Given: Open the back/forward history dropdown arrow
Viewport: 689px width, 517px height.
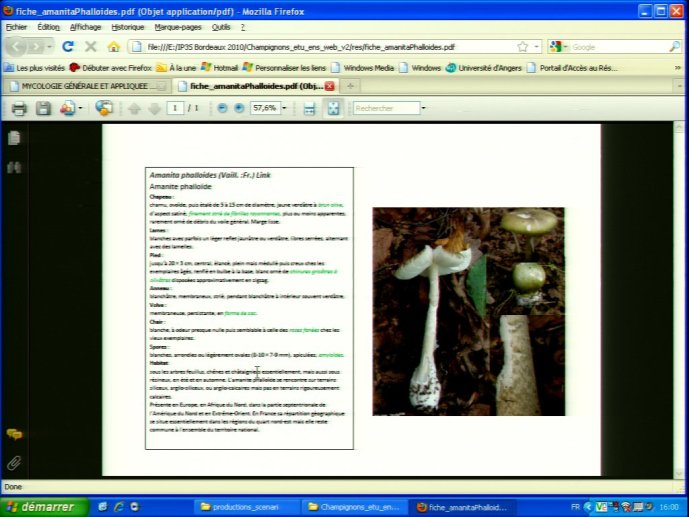Looking at the screenshot, I should 50,47.
